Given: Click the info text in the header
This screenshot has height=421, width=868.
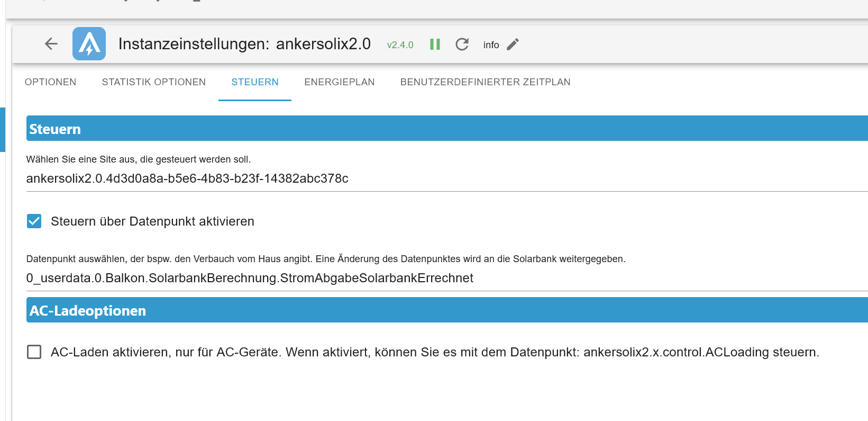Looking at the screenshot, I should 491,45.
